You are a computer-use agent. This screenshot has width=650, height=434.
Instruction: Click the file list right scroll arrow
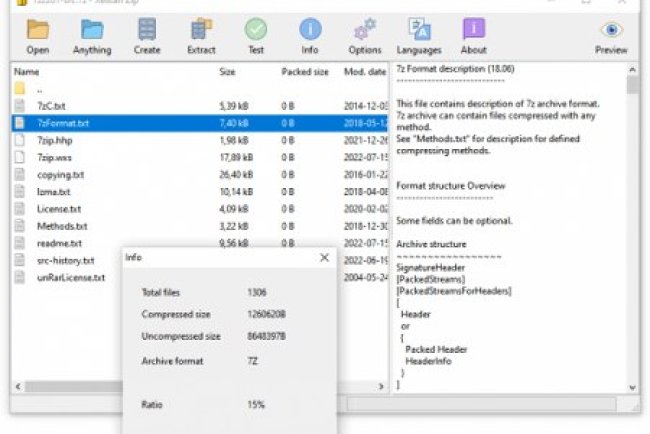(381, 386)
